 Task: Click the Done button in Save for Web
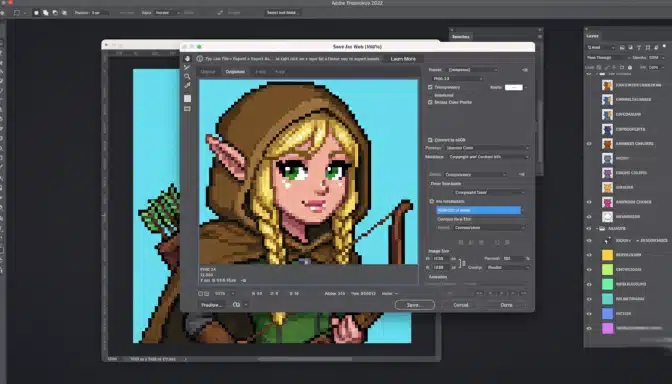pos(507,305)
